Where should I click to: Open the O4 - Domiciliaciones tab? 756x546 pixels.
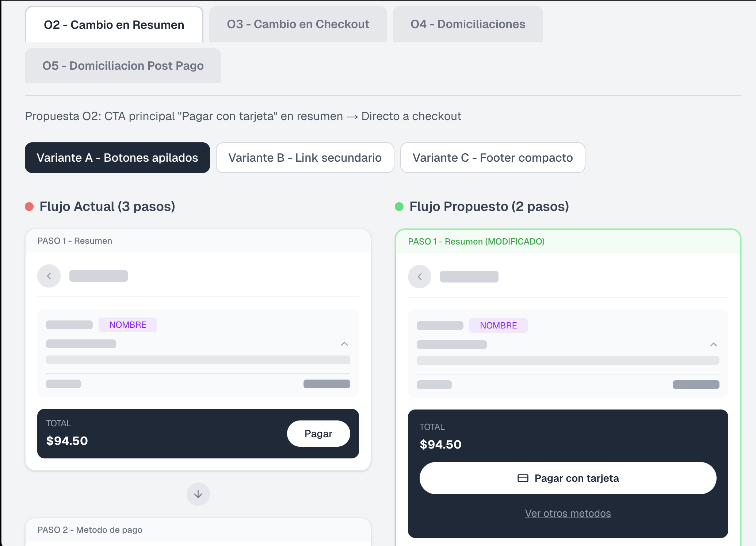click(x=468, y=24)
